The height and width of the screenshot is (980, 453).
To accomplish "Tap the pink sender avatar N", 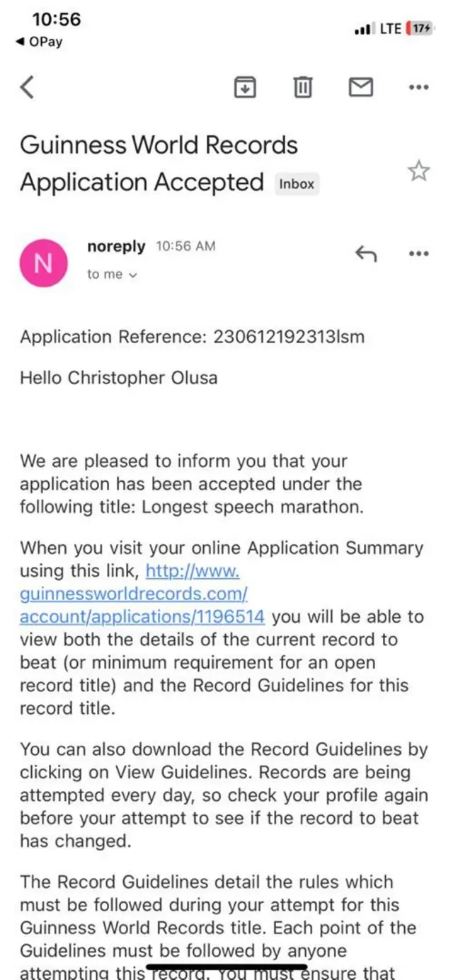I will click(44, 263).
